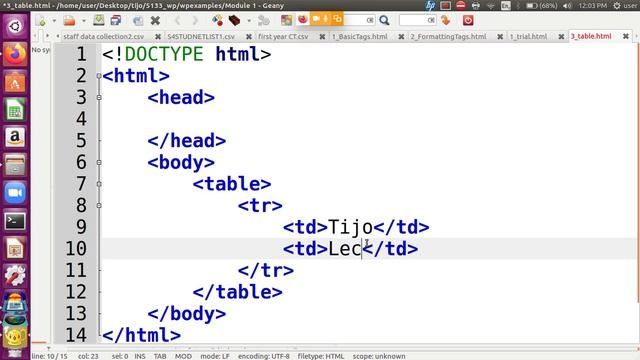
Task: Click the magnifier Find icon
Action: (384, 20)
